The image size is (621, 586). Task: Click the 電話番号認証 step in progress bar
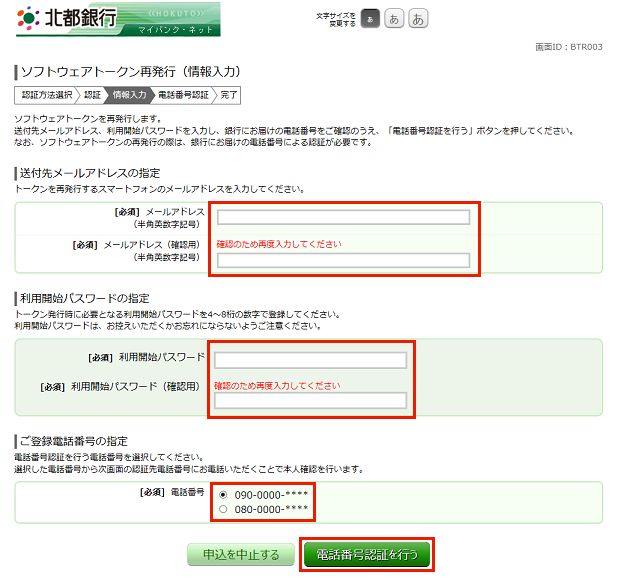184,95
